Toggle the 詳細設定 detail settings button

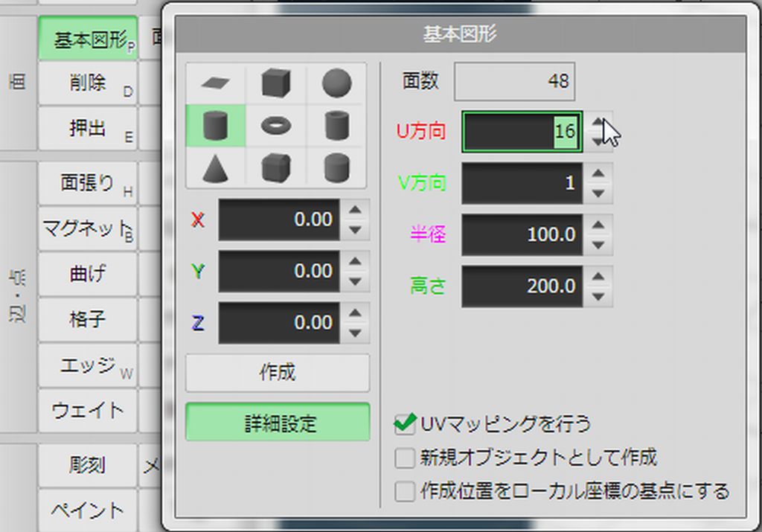tap(278, 422)
